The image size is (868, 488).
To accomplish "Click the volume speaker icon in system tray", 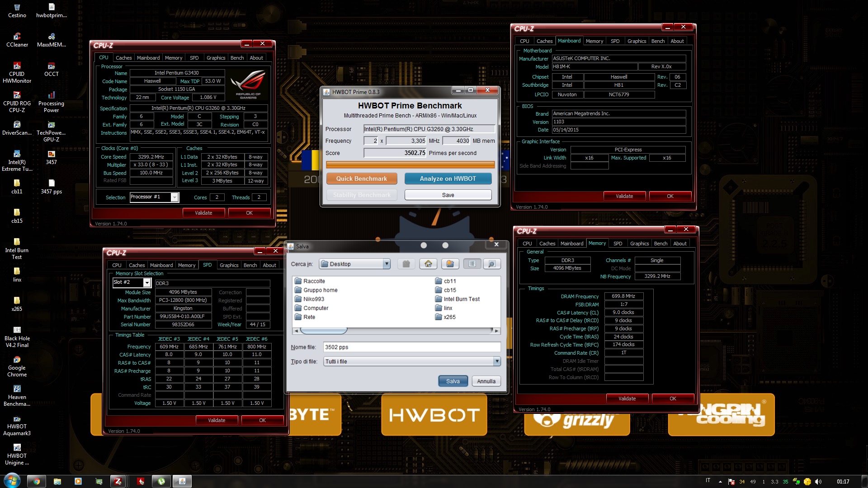I will click(x=818, y=482).
